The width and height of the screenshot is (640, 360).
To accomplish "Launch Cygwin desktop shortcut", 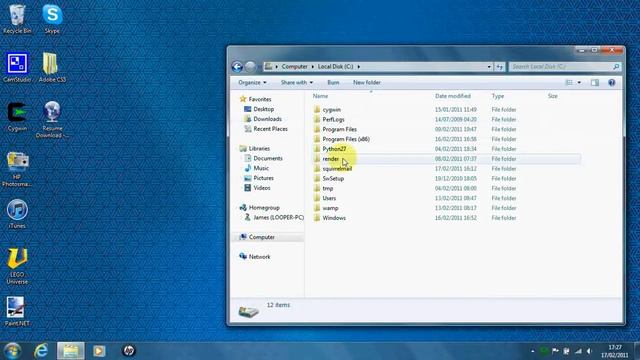I will (17, 116).
